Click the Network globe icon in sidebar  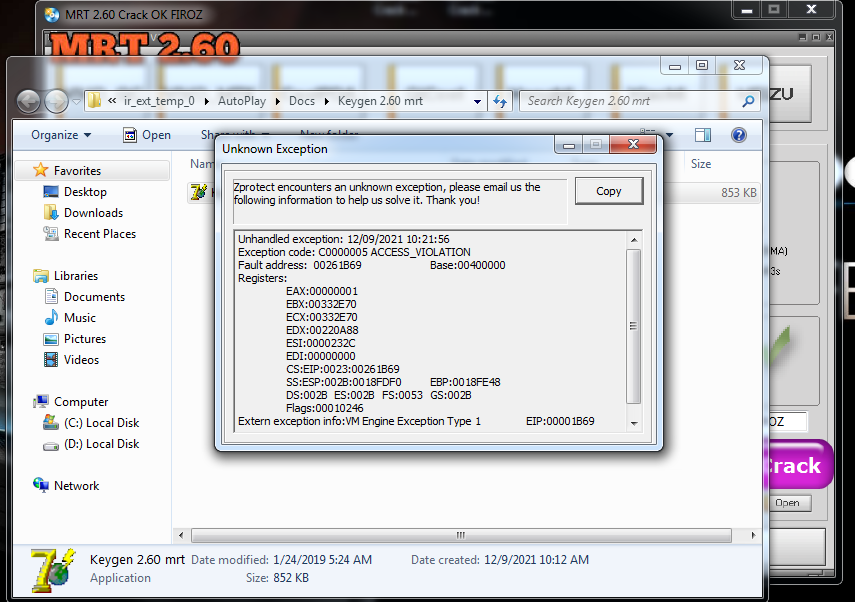[41, 485]
